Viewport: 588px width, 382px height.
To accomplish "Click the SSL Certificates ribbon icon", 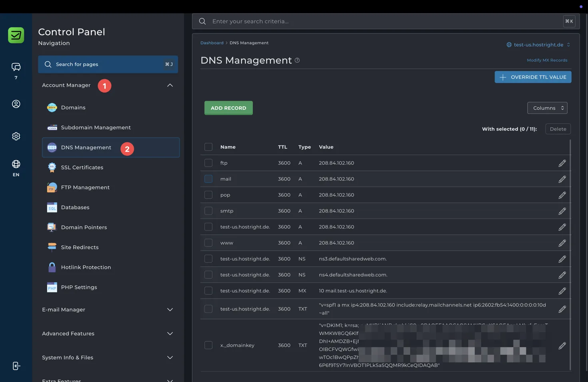I will pos(52,167).
